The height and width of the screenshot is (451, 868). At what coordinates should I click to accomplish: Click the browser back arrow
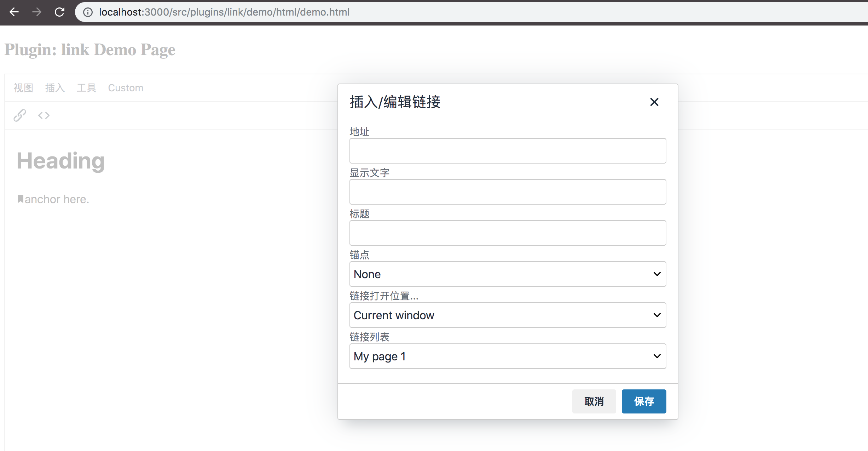pos(14,12)
